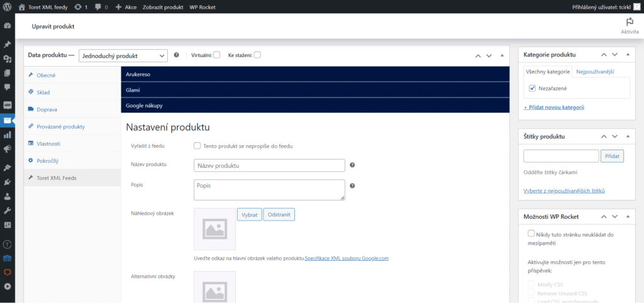Open the Provázané produkty tab
This screenshot has height=303, width=644.
click(x=72, y=126)
